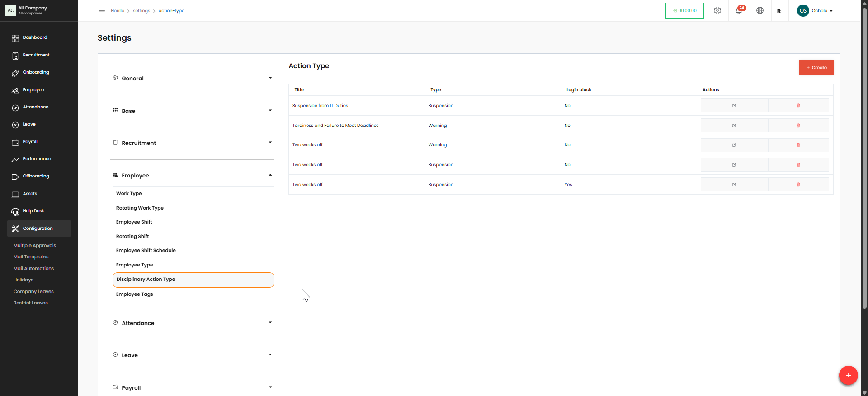Open the Mail Templates link
Image resolution: width=868 pixels, height=396 pixels.
pos(31,257)
